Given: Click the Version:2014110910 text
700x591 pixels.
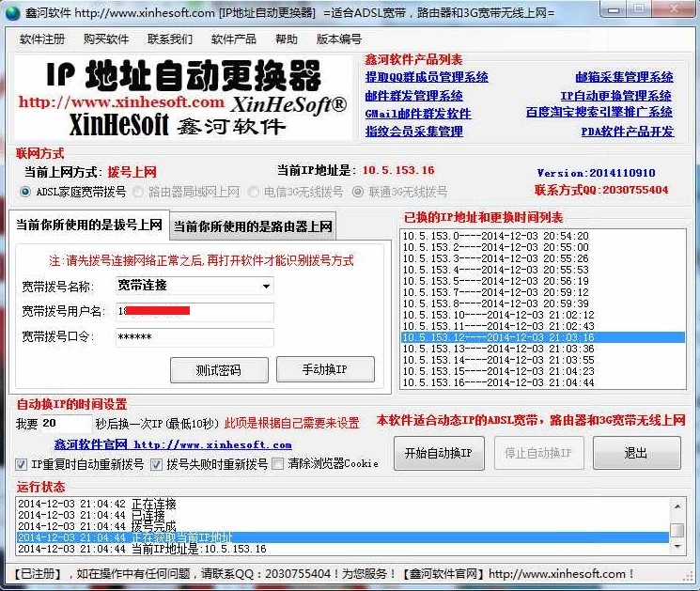Looking at the screenshot, I should [596, 173].
